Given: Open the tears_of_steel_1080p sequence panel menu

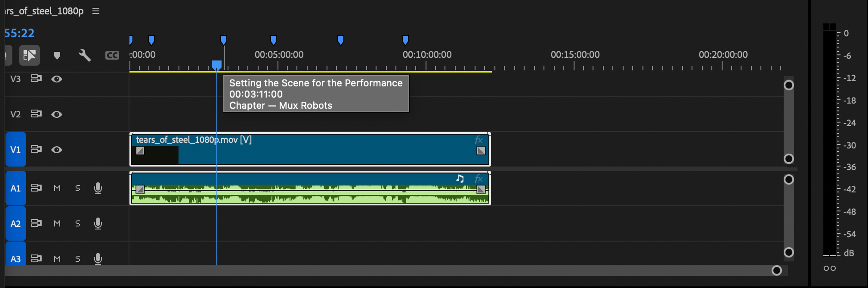Looking at the screenshot, I should click(96, 11).
